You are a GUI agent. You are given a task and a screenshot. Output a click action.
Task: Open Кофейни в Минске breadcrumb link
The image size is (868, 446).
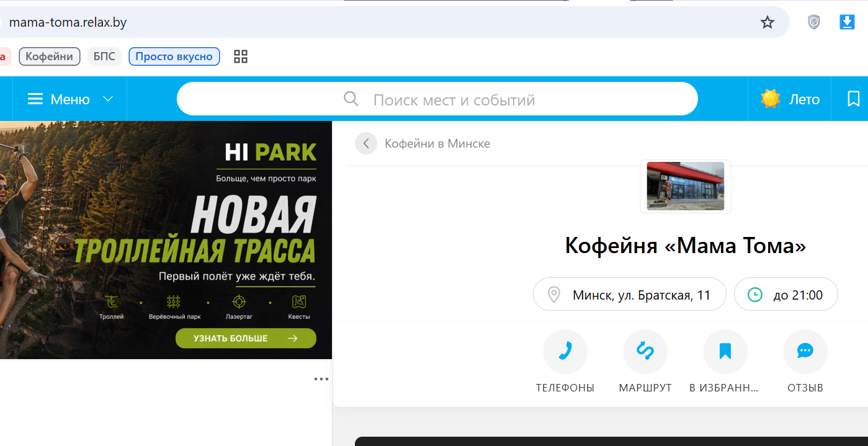coord(437,143)
